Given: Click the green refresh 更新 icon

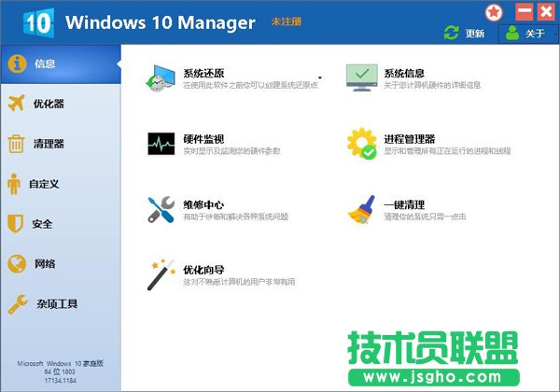Looking at the screenshot, I should pos(452,34).
